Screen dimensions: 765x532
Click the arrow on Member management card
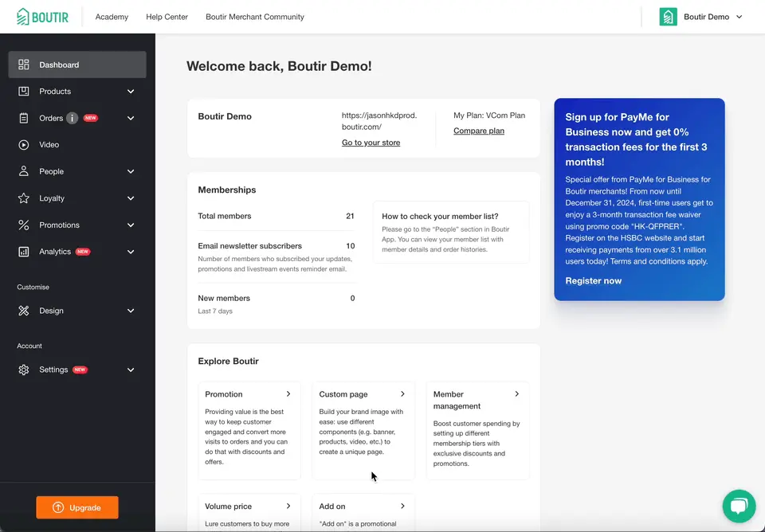click(x=516, y=393)
